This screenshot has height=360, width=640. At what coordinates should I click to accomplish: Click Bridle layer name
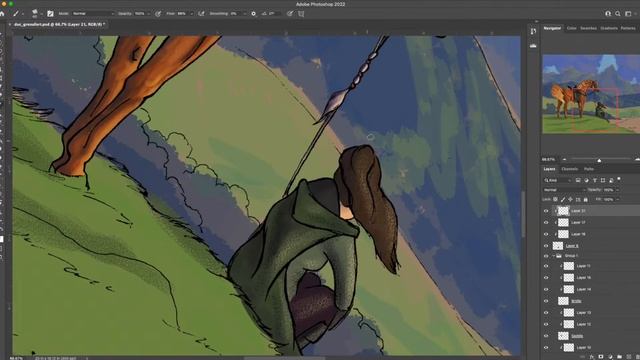(576, 301)
